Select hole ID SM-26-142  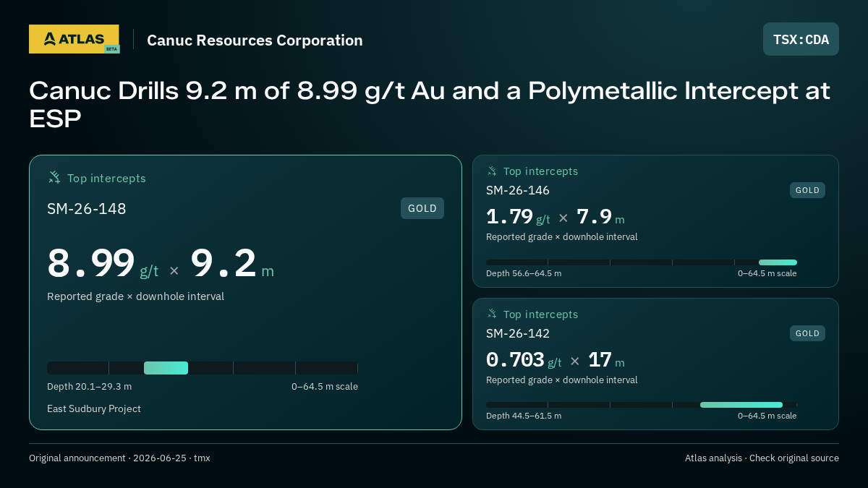click(x=518, y=333)
